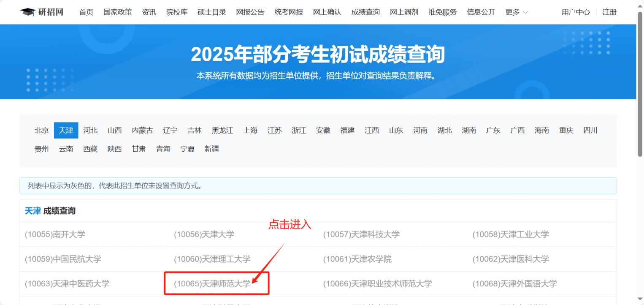The height and width of the screenshot is (305, 644).
Task: Open (10057)天津科技大学 entry
Action: coord(362,234)
